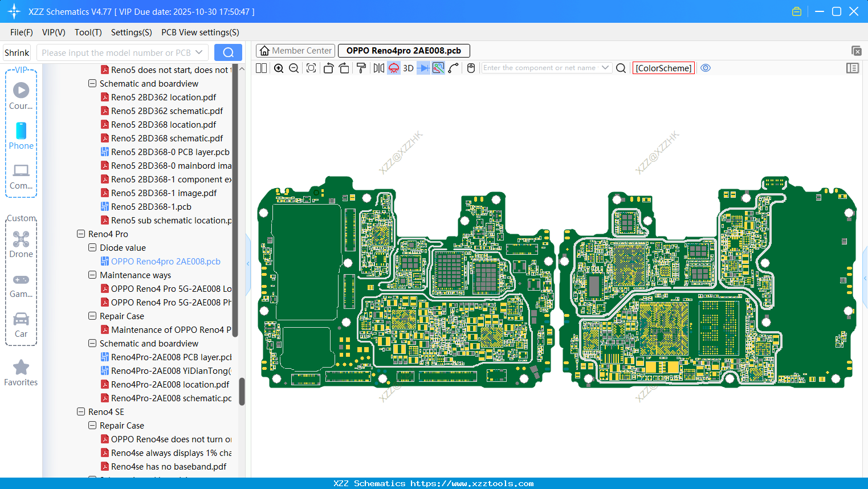Open Favorites
Image resolution: width=868 pixels, height=489 pixels.
pos(21,373)
